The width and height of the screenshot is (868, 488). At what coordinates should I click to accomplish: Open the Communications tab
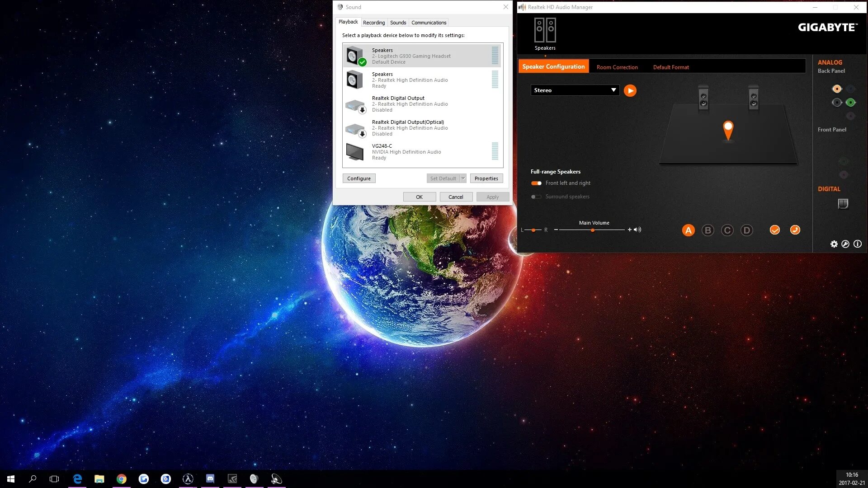[x=429, y=23]
